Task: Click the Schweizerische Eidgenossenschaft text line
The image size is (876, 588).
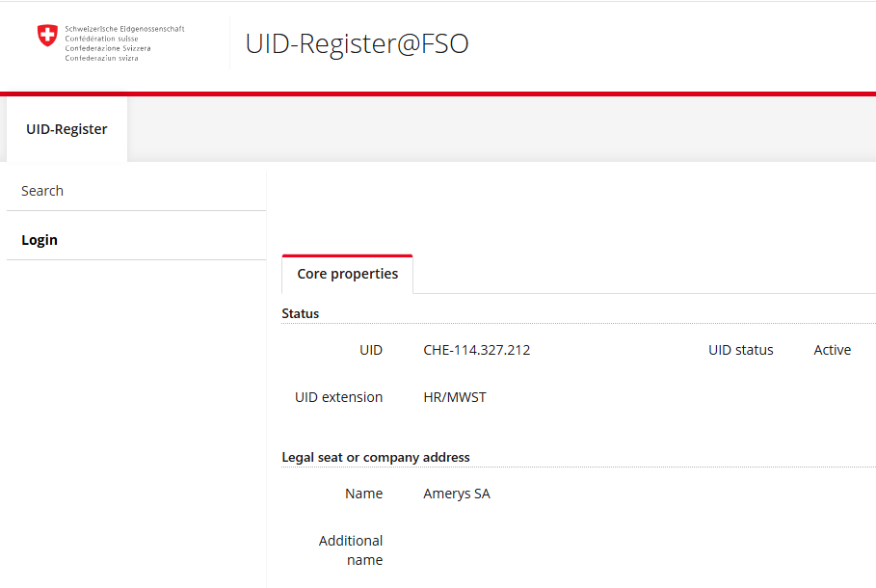Action: pyautogui.click(x=124, y=29)
